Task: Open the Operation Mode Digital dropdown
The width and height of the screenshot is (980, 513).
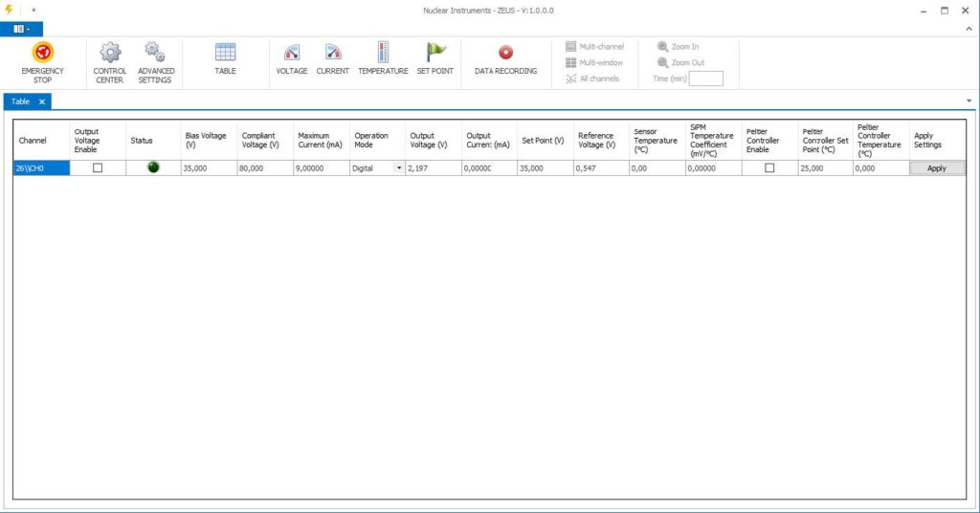Action: [399, 167]
